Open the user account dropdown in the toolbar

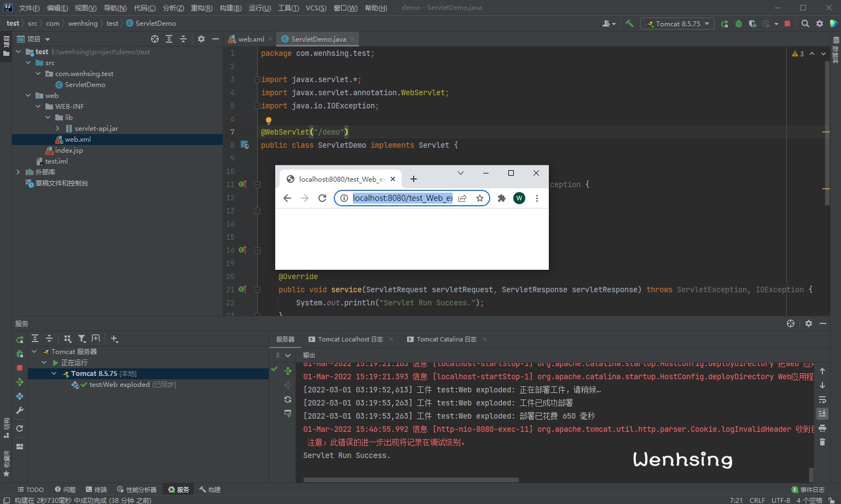point(608,24)
